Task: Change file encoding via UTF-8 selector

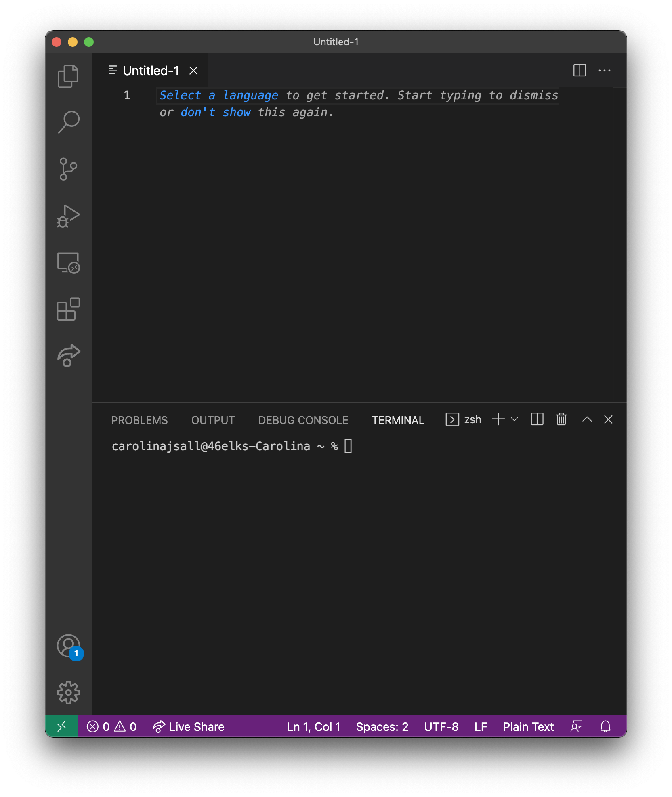Action: [x=441, y=726]
